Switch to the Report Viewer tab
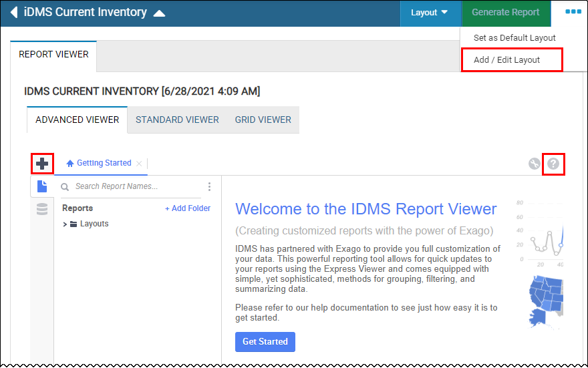Screen dimensions: 588x368 click(x=53, y=55)
